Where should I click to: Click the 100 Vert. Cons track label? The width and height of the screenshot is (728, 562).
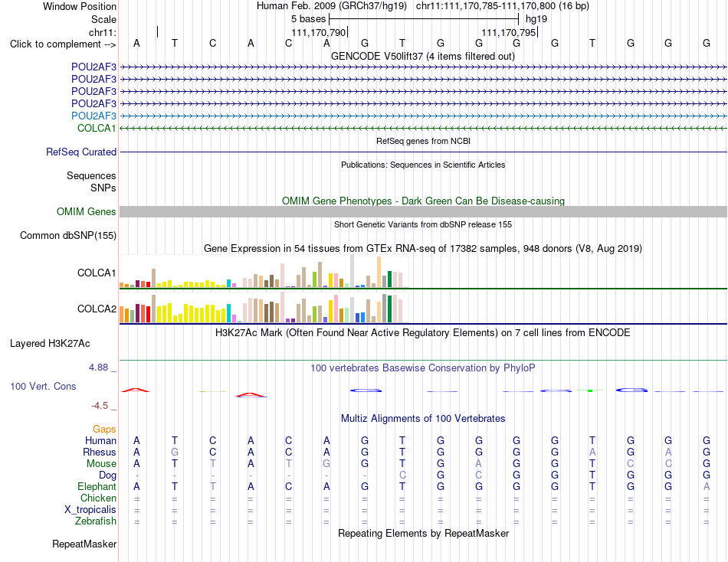point(43,387)
